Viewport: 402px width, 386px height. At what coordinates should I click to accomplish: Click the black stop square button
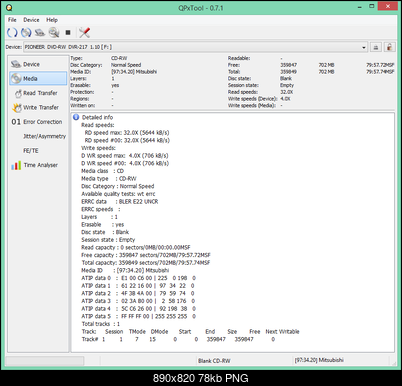(68, 32)
